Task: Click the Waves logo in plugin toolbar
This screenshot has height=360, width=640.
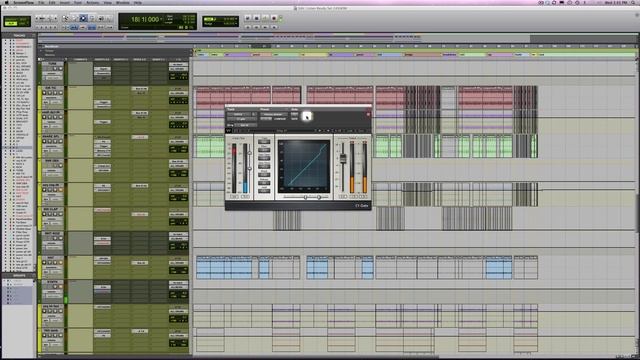Action: 229,130
